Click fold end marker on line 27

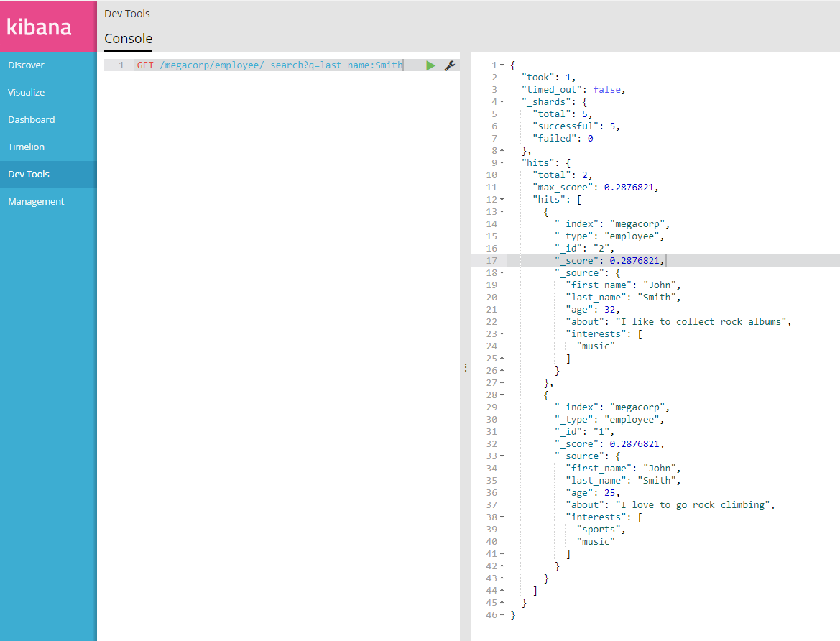pyautogui.click(x=502, y=383)
